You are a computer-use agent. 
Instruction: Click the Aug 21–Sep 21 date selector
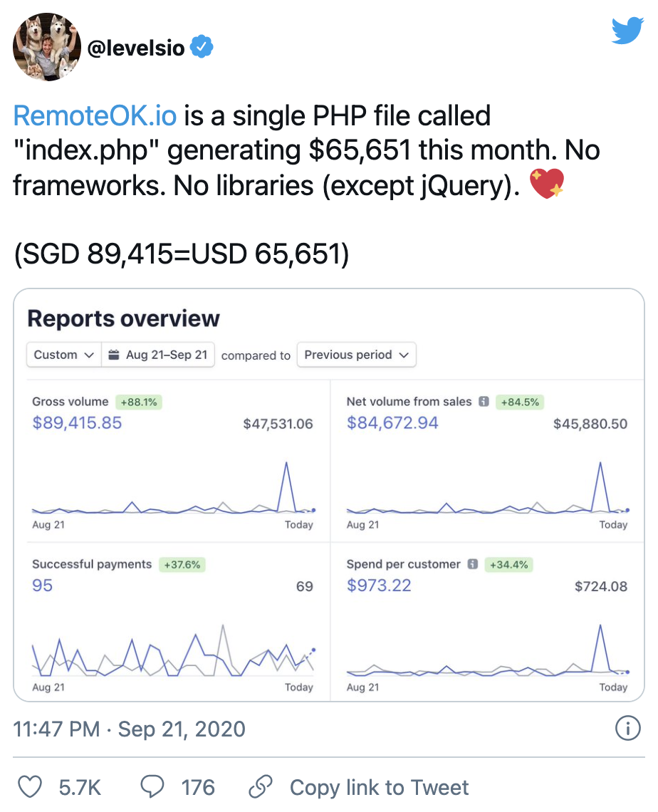point(161,355)
